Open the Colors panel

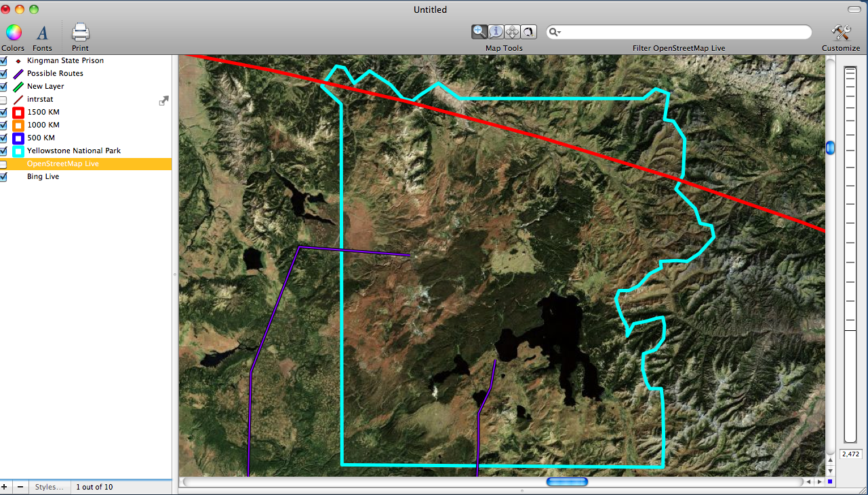[x=13, y=32]
